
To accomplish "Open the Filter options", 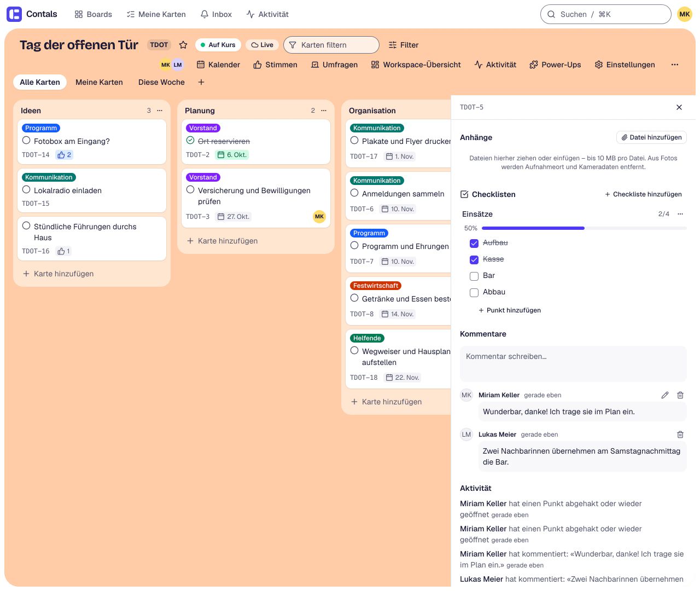I will (404, 45).
